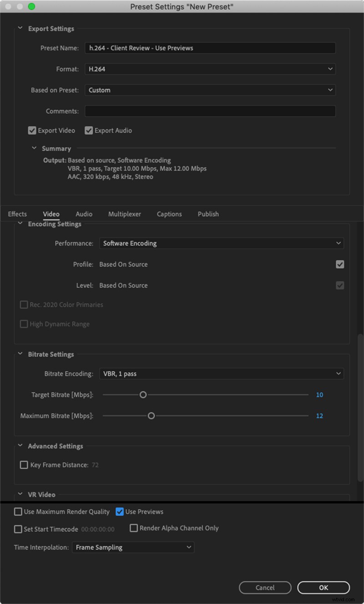This screenshot has height=604, width=364.
Task: Toggle the Rec. 2020 Color Primaries checkbox
Action: [x=24, y=304]
